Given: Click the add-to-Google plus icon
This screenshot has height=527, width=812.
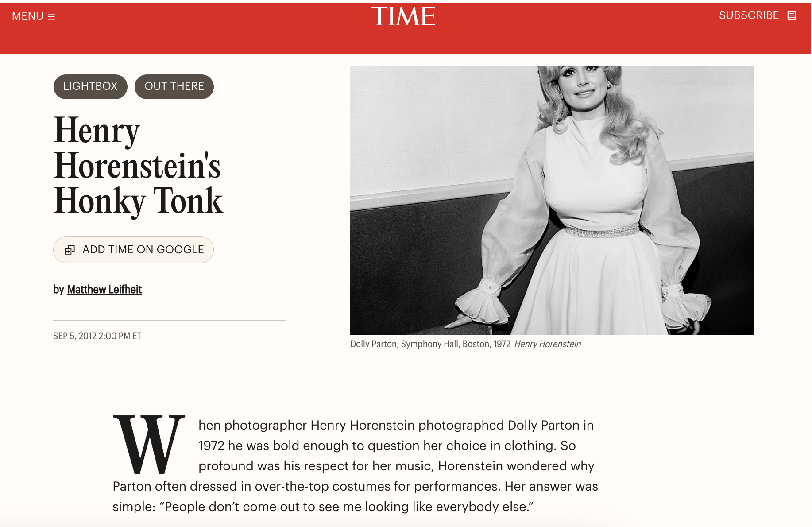Looking at the screenshot, I should pyautogui.click(x=70, y=250).
